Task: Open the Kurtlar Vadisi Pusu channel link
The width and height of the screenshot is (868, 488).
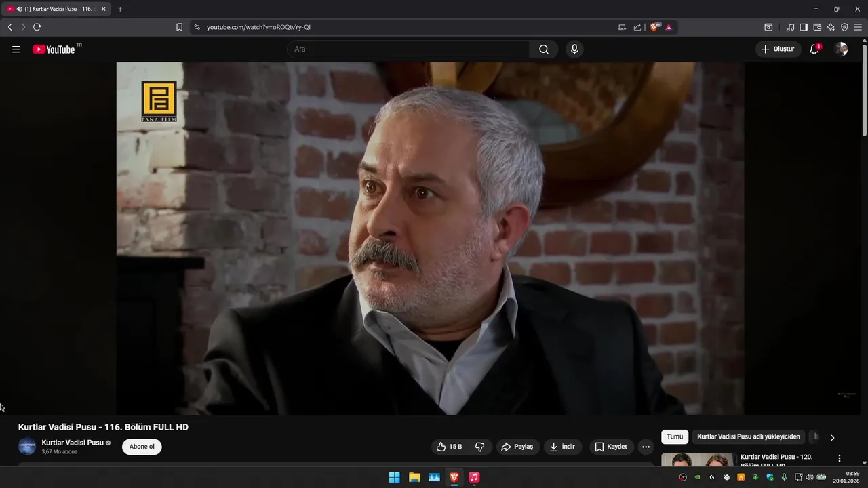Action: [x=73, y=443]
